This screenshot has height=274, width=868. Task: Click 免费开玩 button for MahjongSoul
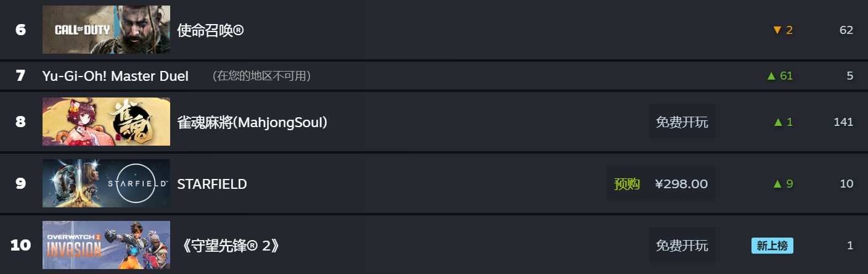(x=682, y=122)
